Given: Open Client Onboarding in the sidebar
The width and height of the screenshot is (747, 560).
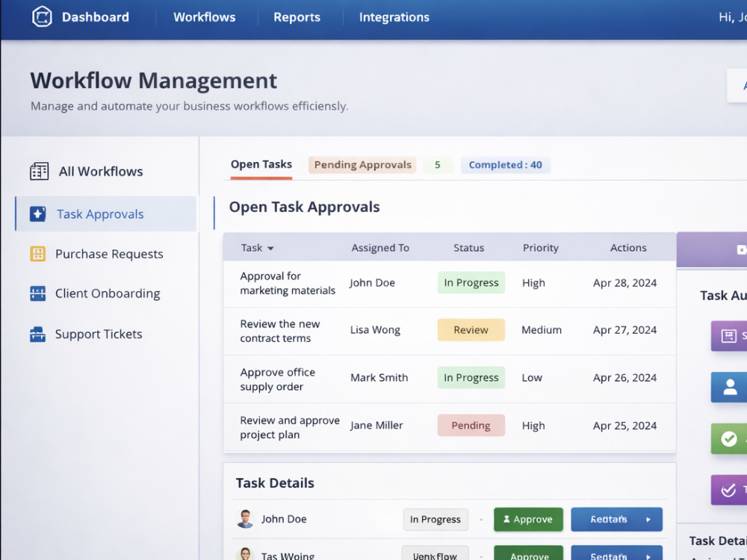Looking at the screenshot, I should coord(106,293).
